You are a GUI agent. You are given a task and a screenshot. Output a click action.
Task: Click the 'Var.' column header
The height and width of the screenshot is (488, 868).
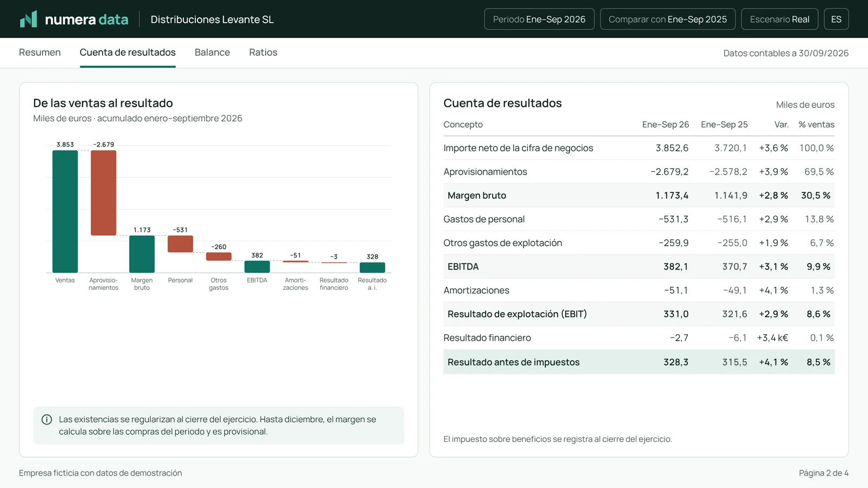781,125
